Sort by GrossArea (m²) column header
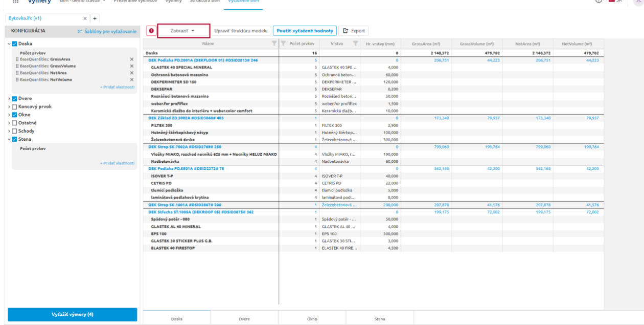 [x=426, y=45]
